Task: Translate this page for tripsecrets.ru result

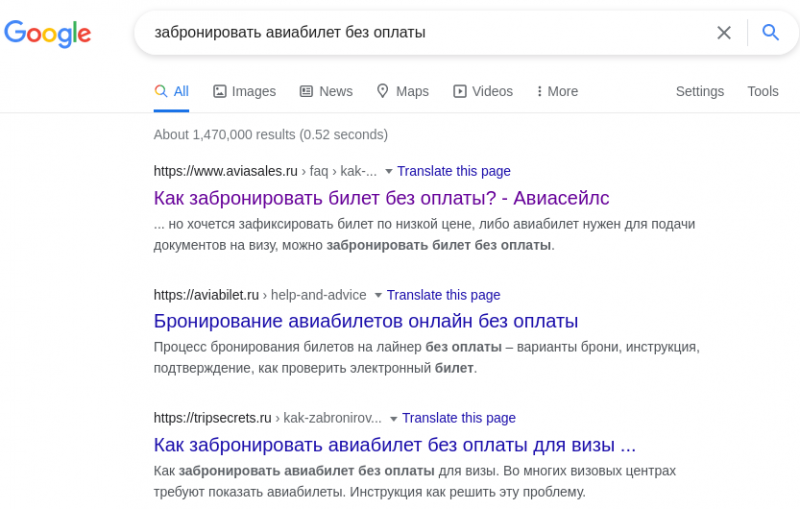Action: point(459,418)
